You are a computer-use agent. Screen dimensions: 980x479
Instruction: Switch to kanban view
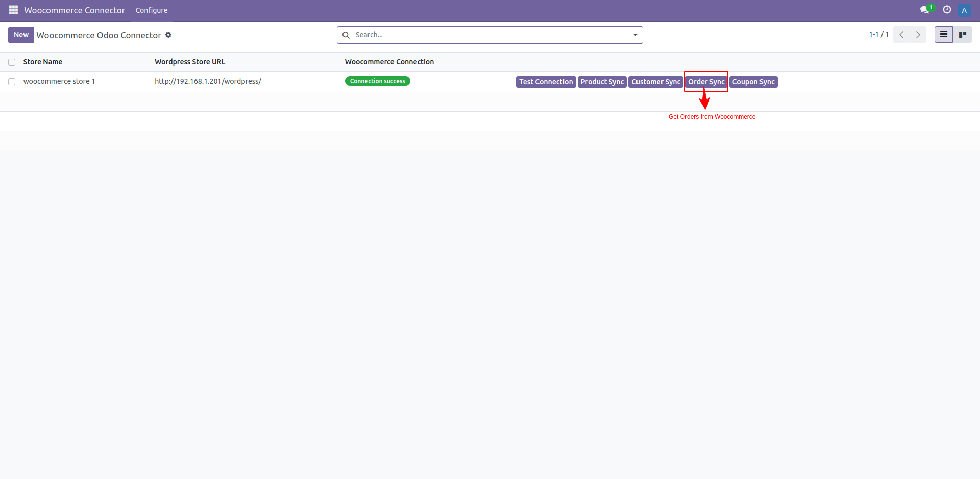click(x=963, y=34)
